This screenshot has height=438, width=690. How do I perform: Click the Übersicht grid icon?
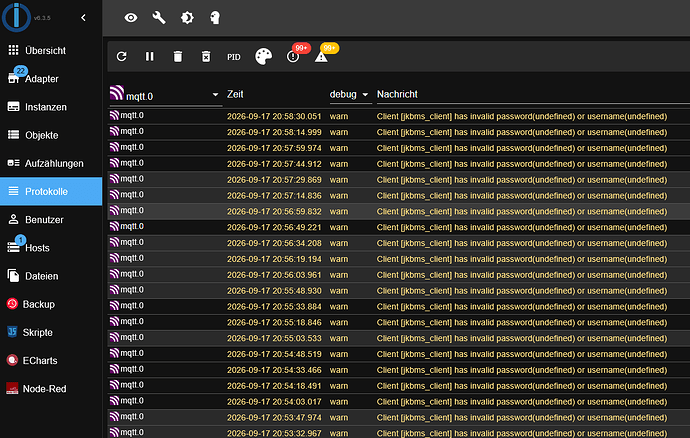[x=14, y=50]
